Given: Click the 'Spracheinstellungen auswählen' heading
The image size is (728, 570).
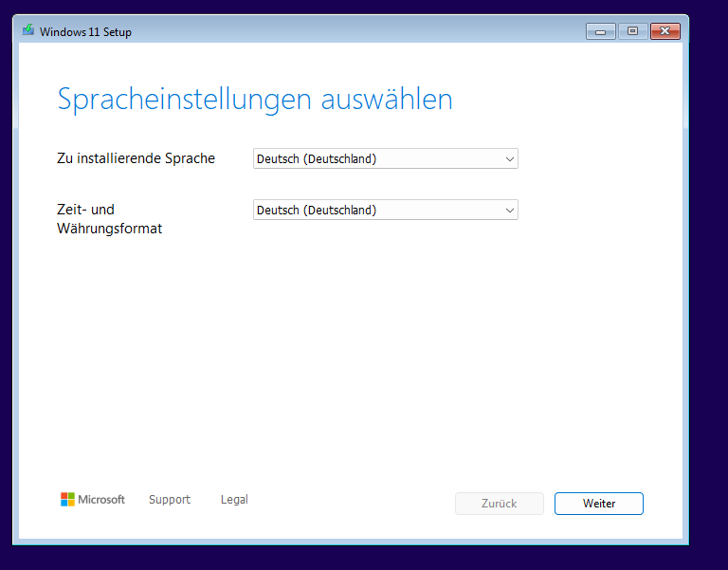Looking at the screenshot, I should pyautogui.click(x=255, y=99).
